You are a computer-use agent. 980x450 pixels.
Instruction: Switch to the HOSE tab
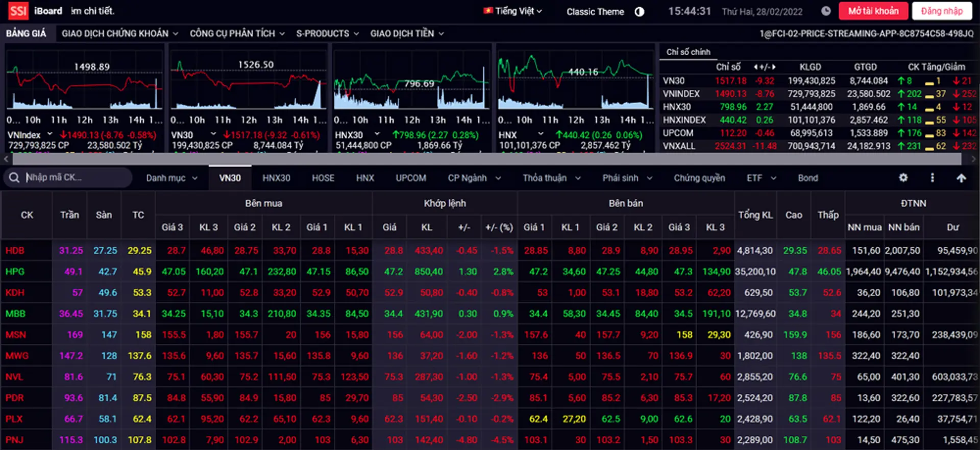[323, 178]
